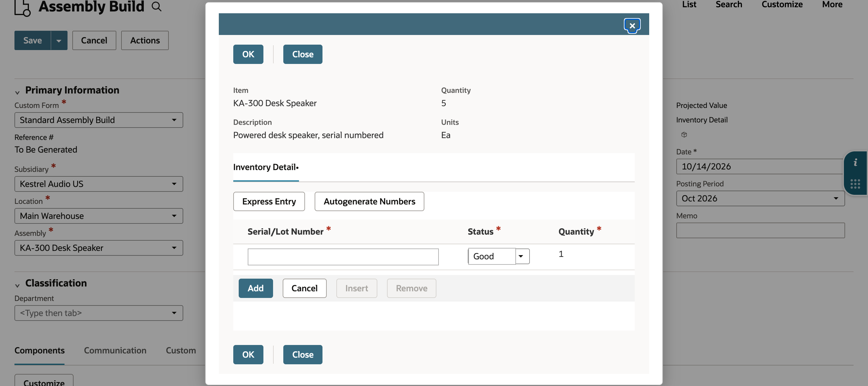868x386 pixels.
Task: Click the Add line button
Action: pos(256,288)
